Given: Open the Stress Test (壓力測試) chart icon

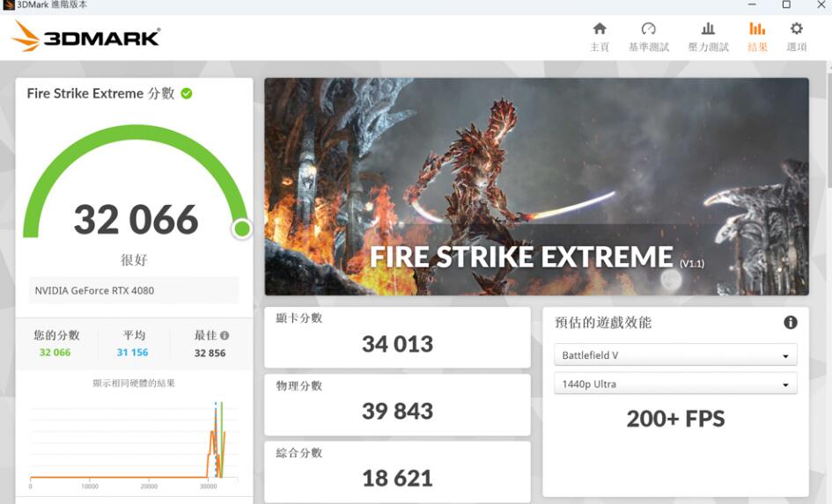Looking at the screenshot, I should coord(708,29).
